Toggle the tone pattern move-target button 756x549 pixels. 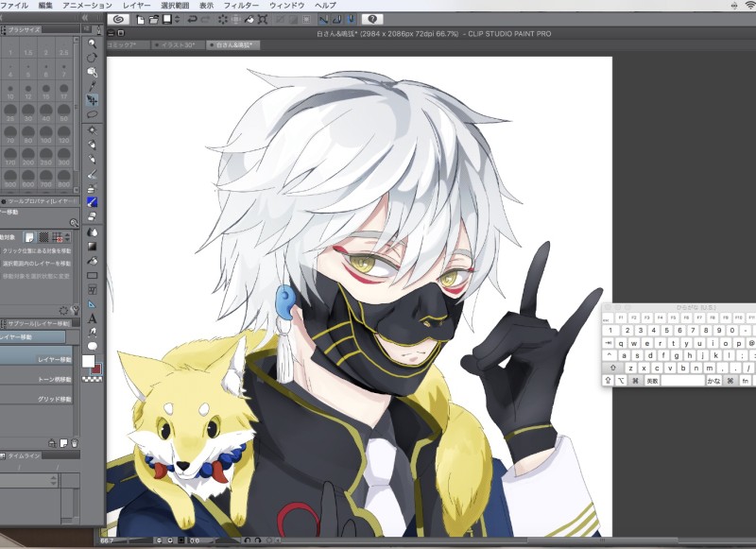[x=43, y=237]
